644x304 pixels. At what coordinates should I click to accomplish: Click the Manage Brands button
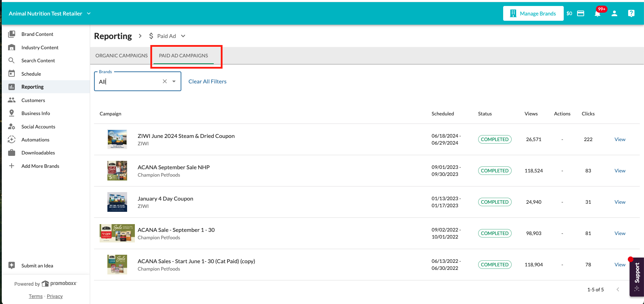(x=533, y=13)
